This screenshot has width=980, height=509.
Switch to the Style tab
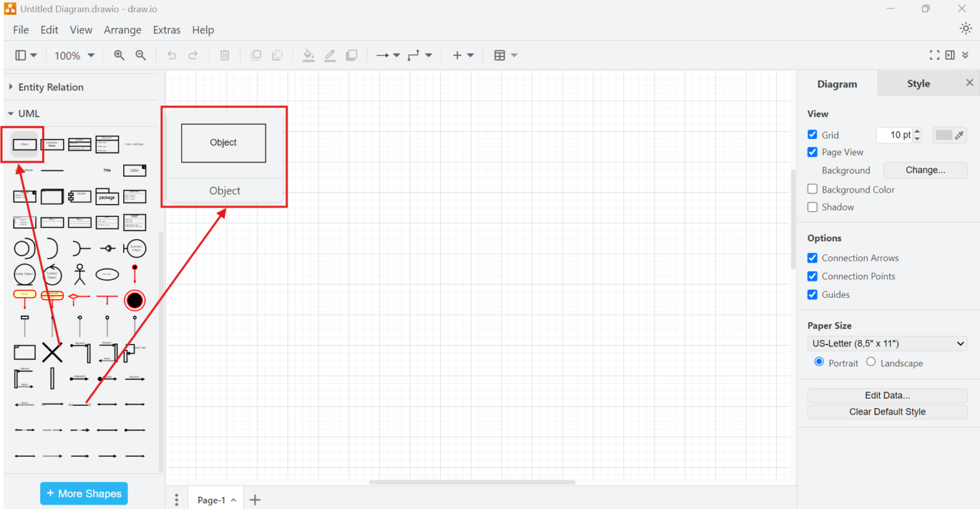918,83
